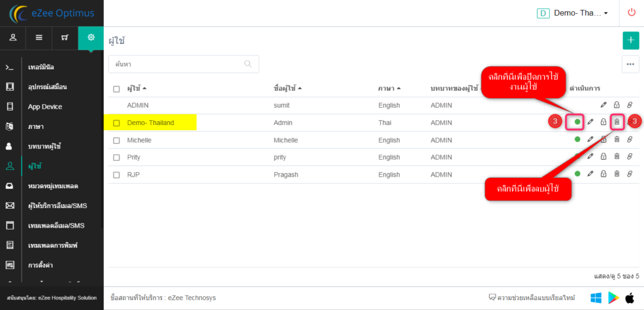644x310 pixels.
Task: Click the lock icon for ADMIN user
Action: tap(616, 105)
